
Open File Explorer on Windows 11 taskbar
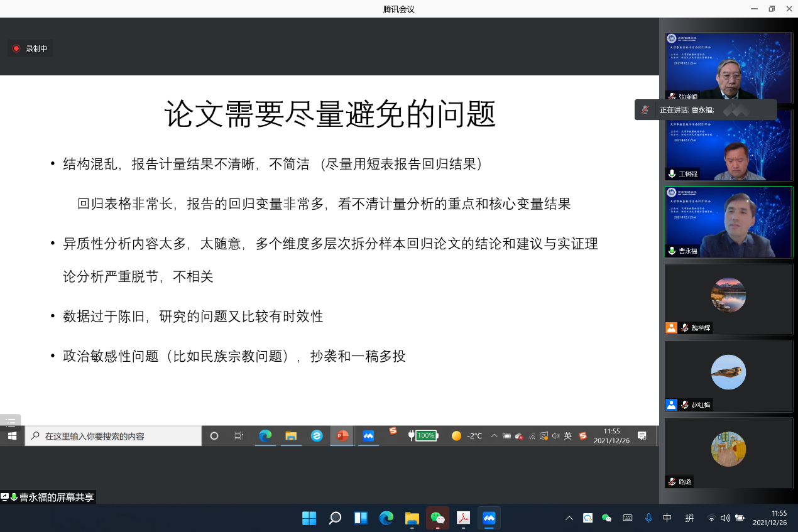[412, 518]
